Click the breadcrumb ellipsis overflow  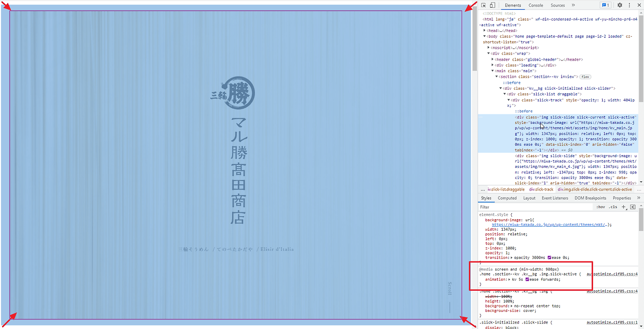tap(483, 189)
